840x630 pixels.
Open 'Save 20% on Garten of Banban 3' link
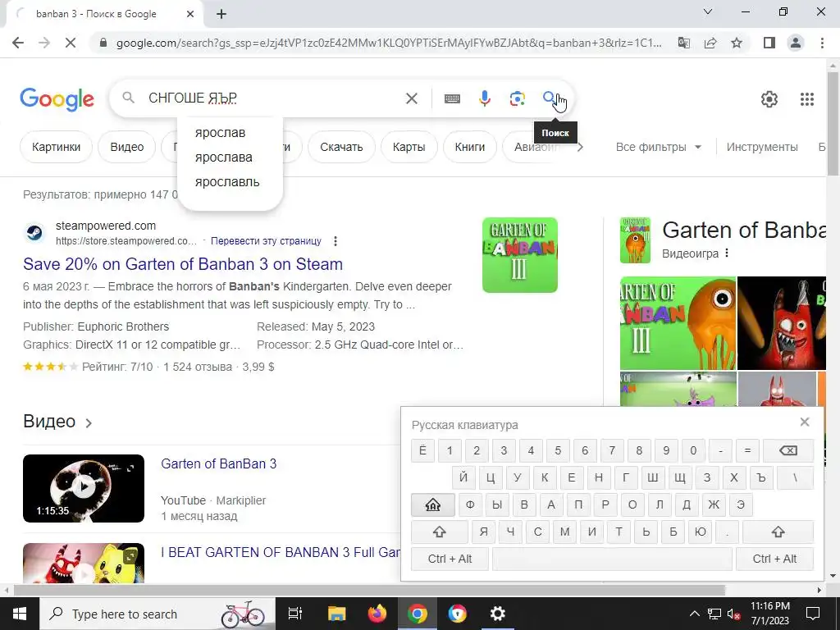click(x=183, y=264)
